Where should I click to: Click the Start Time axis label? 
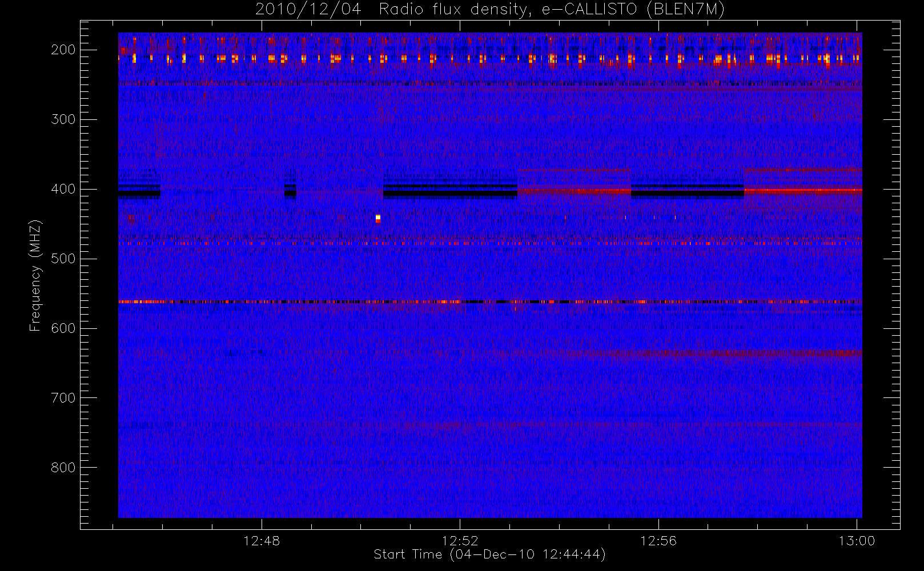(x=489, y=554)
